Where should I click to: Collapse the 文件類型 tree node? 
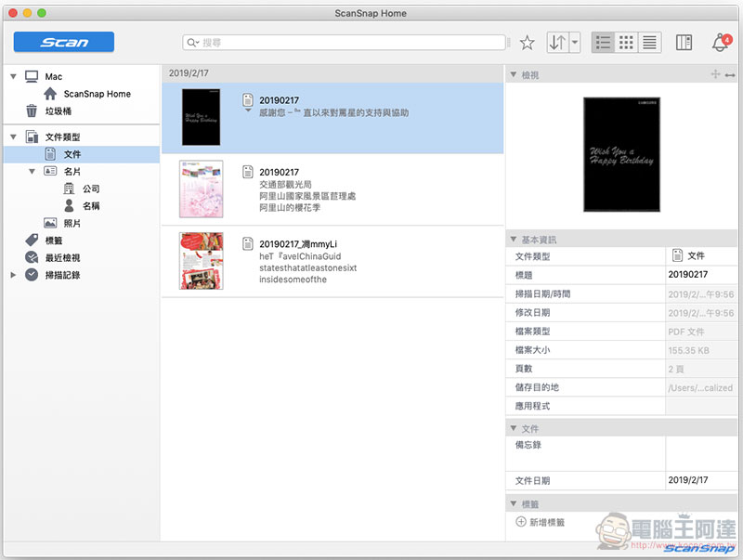[x=13, y=137]
